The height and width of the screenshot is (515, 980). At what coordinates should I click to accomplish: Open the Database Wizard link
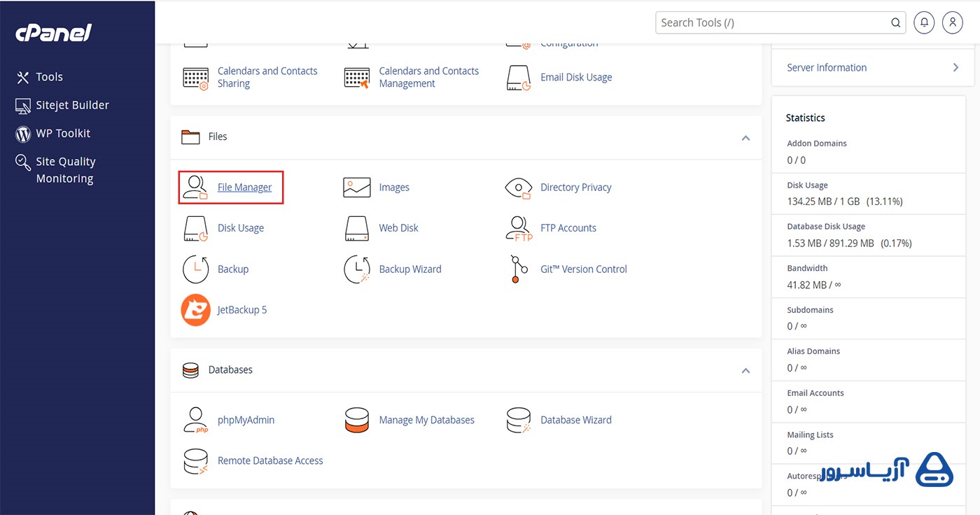click(x=576, y=420)
